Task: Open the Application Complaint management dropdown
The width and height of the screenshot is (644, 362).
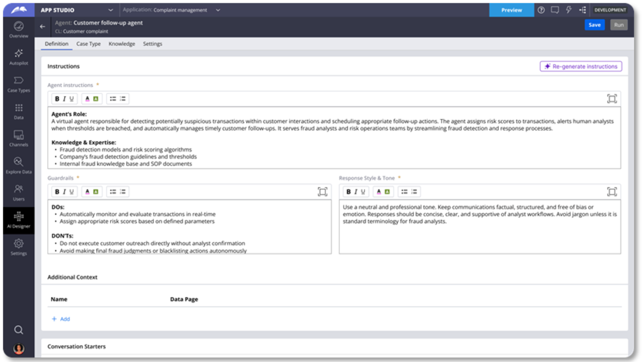Action: coord(218,10)
